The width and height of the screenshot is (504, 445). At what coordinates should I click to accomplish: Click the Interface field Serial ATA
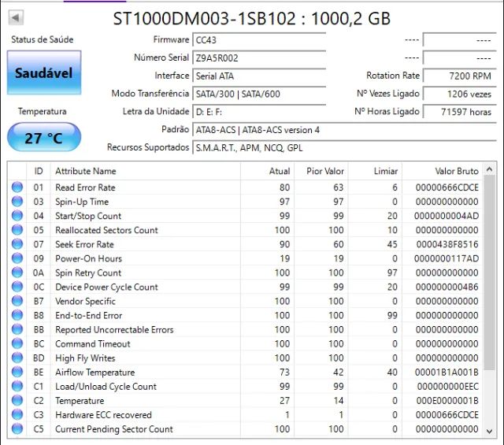(x=259, y=76)
